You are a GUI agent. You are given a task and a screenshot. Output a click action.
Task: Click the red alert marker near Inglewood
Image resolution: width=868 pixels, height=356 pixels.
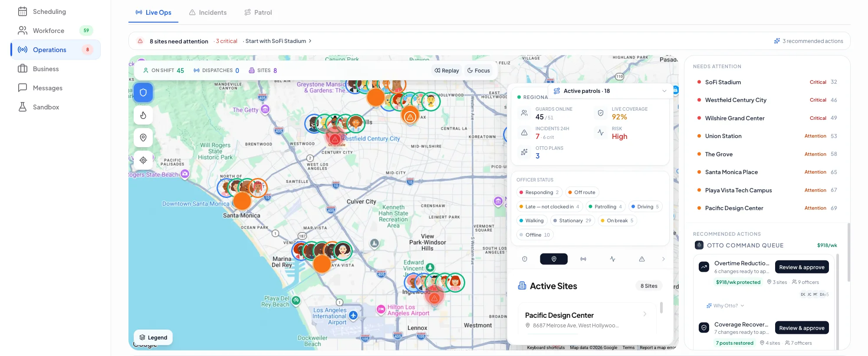[x=434, y=298]
